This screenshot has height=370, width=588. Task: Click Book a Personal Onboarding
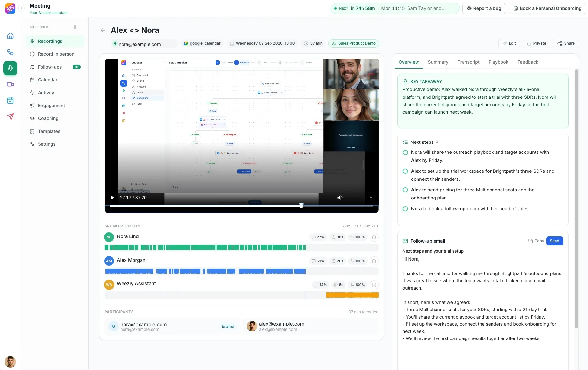click(x=547, y=8)
